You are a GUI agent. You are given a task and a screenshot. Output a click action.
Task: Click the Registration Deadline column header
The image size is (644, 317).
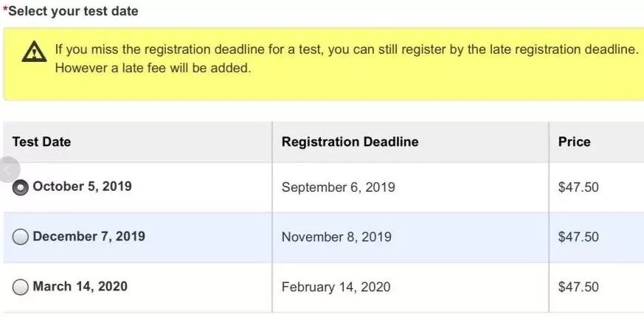pos(350,142)
